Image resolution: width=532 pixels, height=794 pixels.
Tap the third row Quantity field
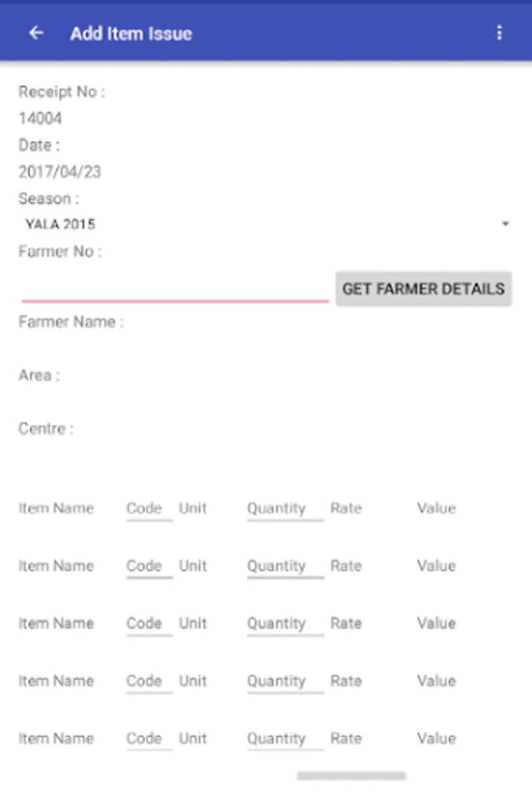pos(284,624)
